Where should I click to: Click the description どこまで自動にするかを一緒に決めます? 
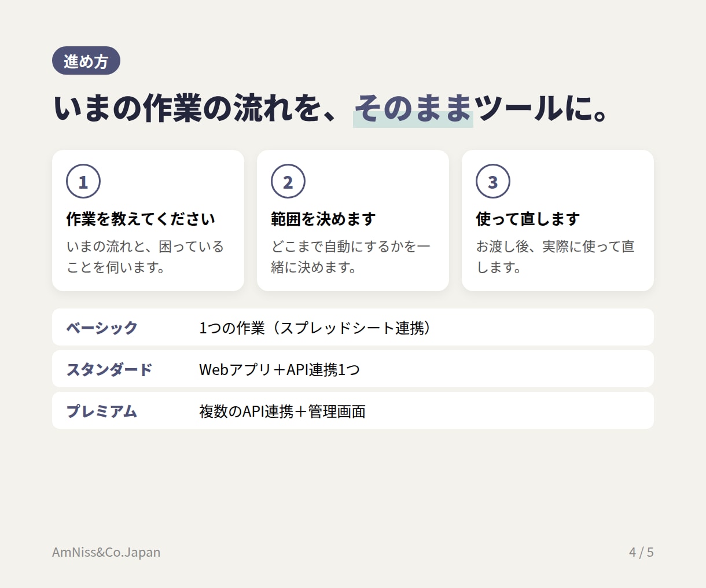[x=351, y=256]
